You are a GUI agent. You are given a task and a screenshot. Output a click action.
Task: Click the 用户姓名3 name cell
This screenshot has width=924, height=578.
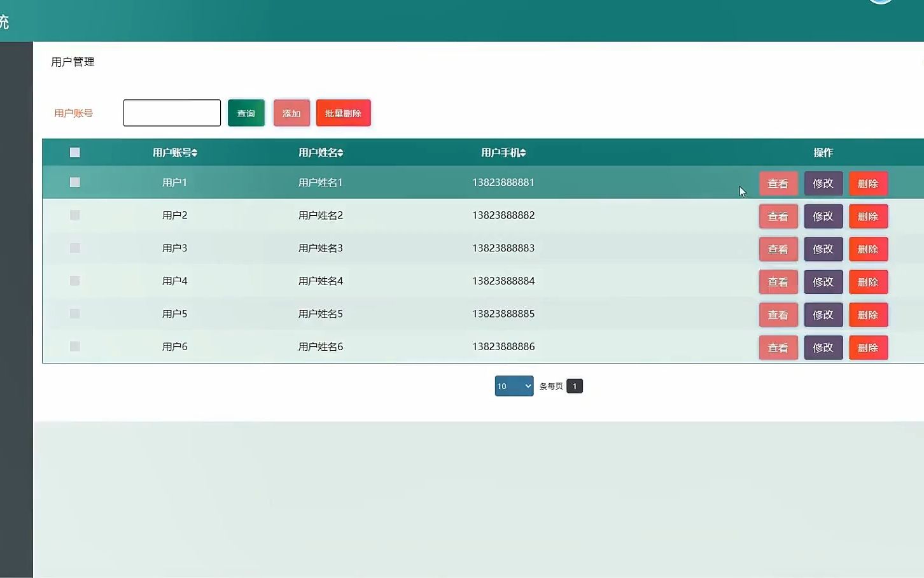coord(321,248)
